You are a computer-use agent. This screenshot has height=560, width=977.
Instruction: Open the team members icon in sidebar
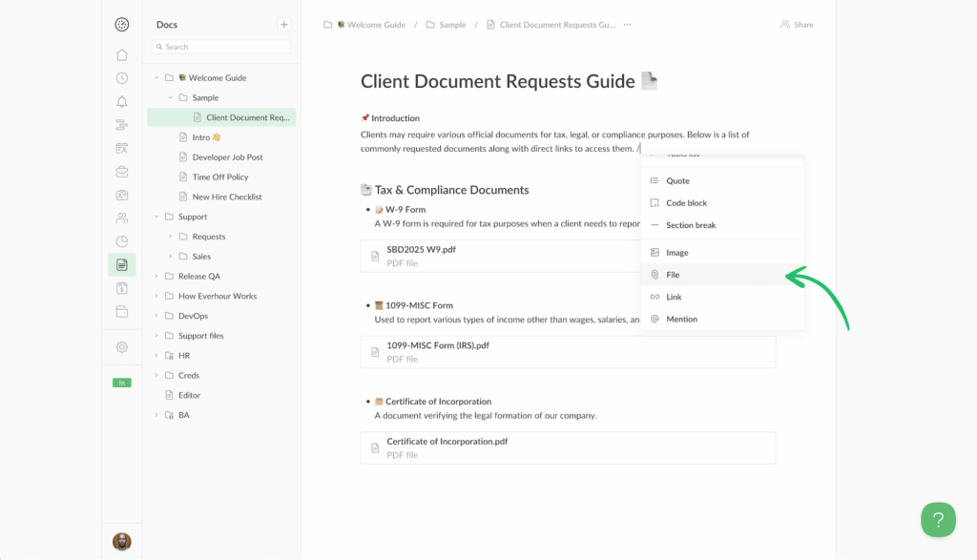[121, 218]
